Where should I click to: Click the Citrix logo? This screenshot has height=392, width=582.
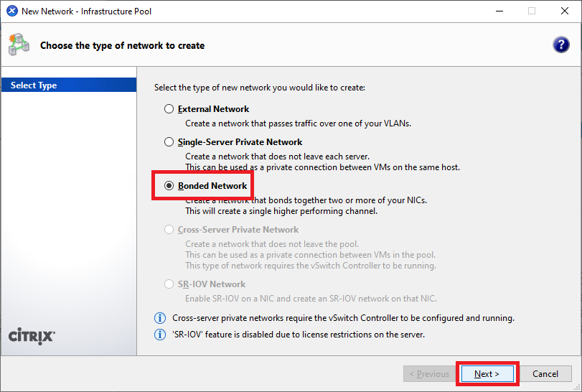[31, 336]
